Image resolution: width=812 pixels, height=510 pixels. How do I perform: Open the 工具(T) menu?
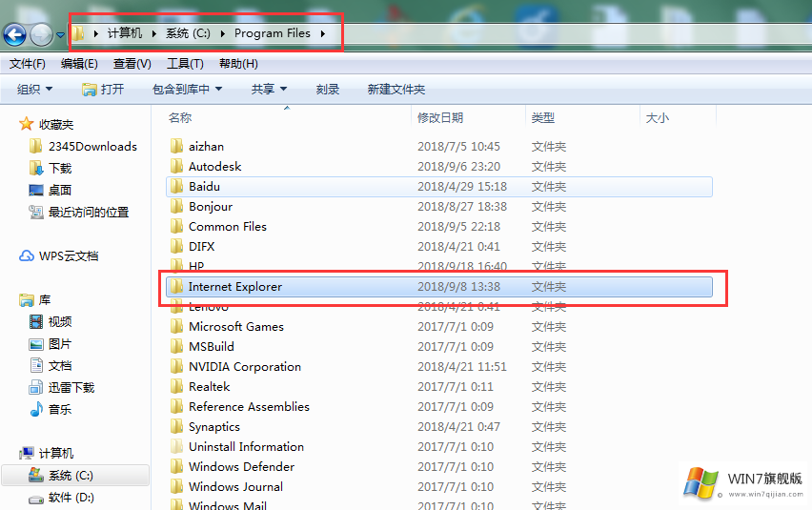[x=185, y=64]
